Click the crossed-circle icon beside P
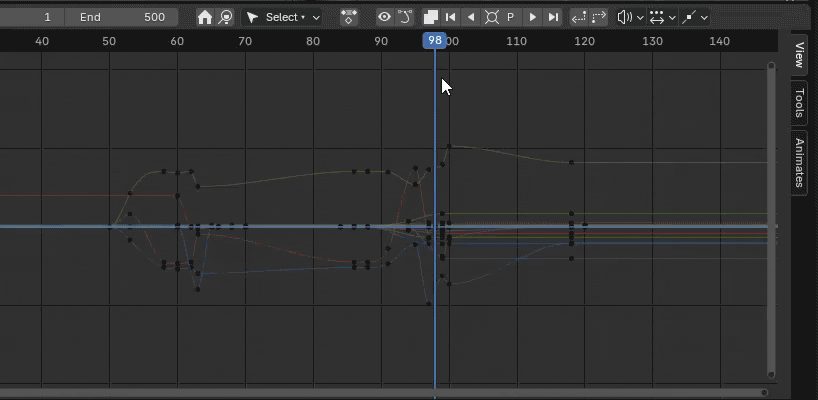Screen dimensions: 818x400 coord(491,17)
